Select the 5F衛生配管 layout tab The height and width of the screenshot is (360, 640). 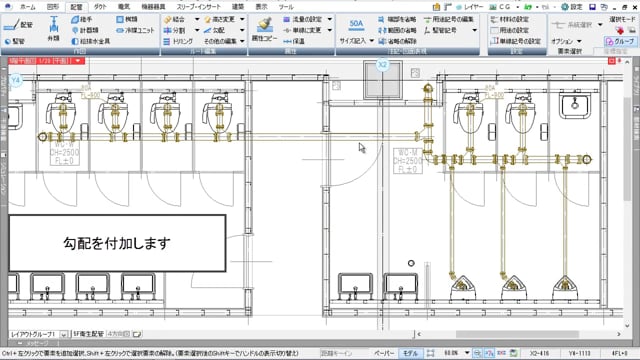88,334
